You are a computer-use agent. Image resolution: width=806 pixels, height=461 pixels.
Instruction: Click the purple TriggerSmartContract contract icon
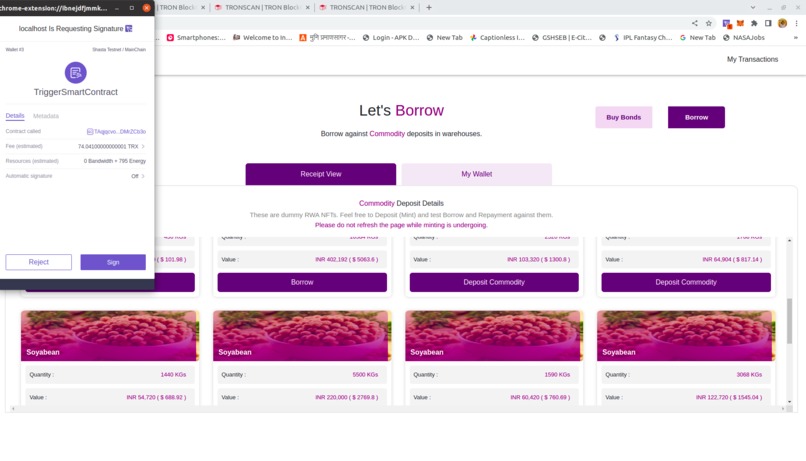pos(76,72)
